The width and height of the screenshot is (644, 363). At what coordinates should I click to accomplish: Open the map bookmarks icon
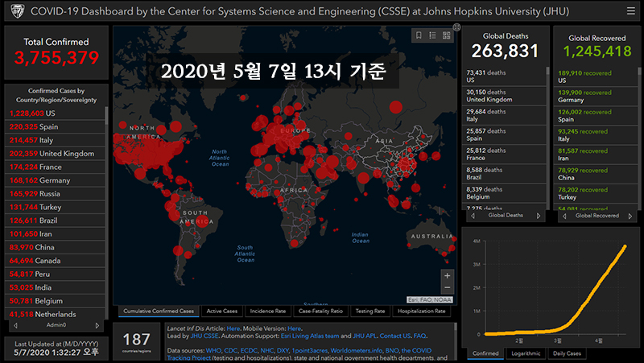point(419,35)
